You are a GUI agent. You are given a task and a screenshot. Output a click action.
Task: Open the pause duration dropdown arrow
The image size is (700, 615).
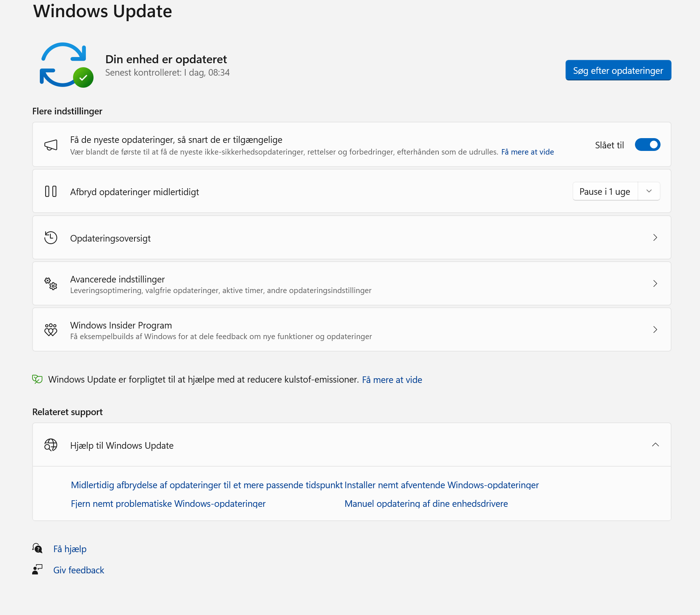[649, 191]
